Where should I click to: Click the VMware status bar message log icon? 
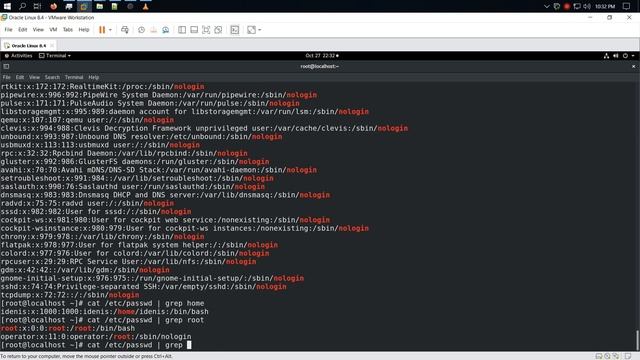pos(628,356)
